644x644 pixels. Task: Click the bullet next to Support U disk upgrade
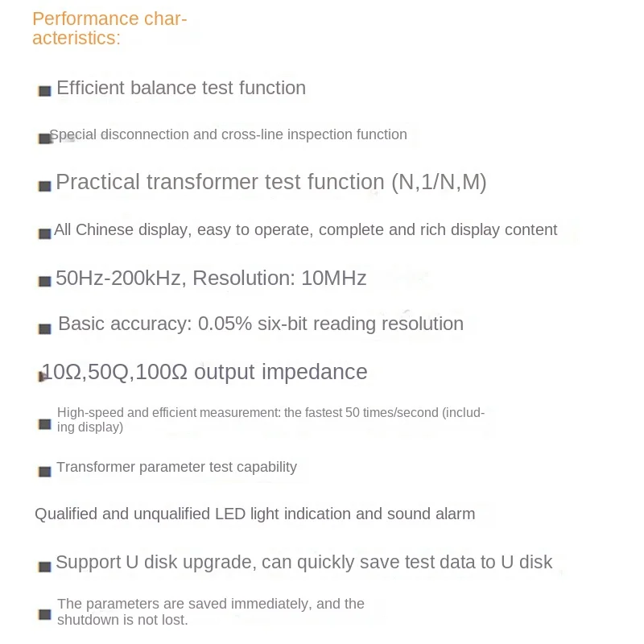click(x=45, y=566)
